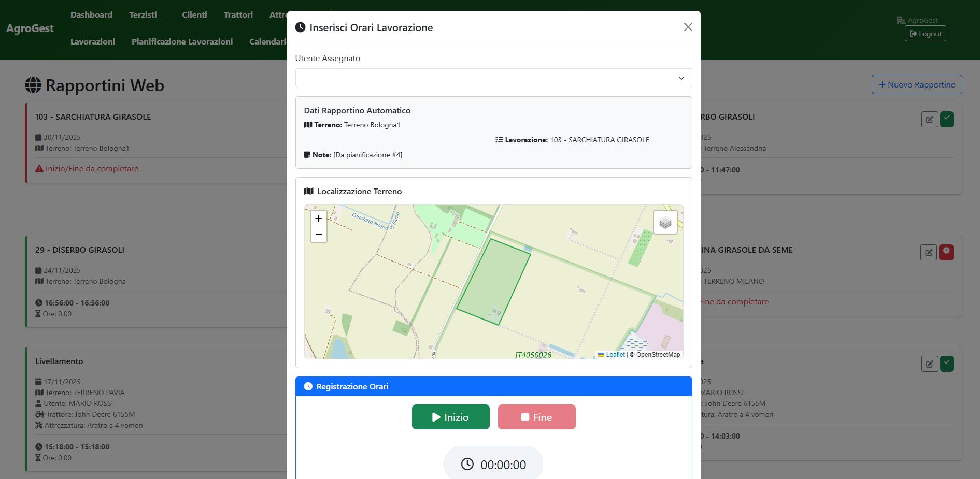This screenshot has height=479, width=980.
Task: Zoom out on the terrain map
Action: click(x=318, y=234)
